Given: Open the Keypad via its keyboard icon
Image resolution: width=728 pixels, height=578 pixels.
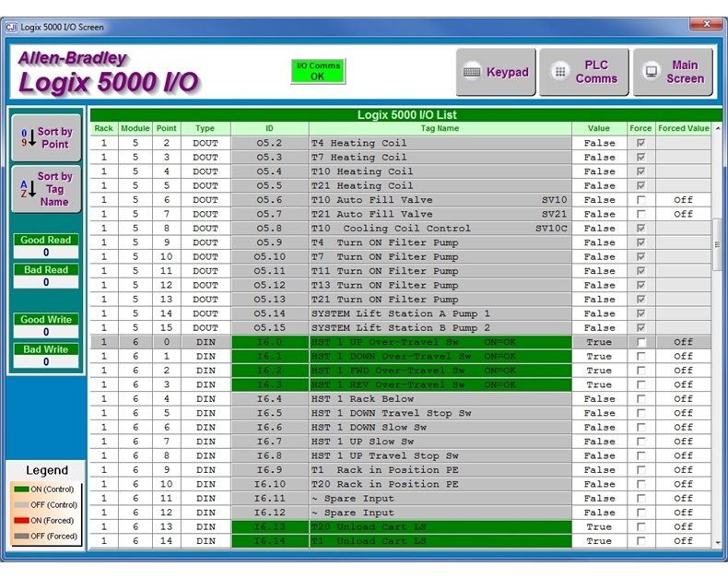Looking at the screenshot, I should click(472, 72).
